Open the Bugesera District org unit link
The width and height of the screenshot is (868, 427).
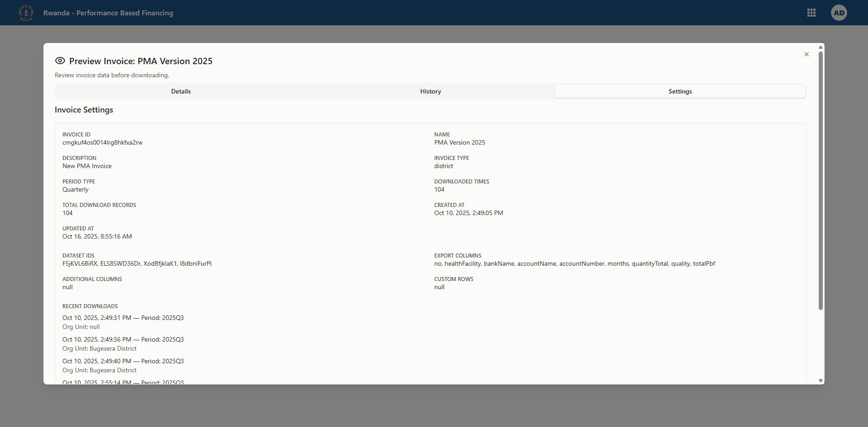click(x=113, y=348)
